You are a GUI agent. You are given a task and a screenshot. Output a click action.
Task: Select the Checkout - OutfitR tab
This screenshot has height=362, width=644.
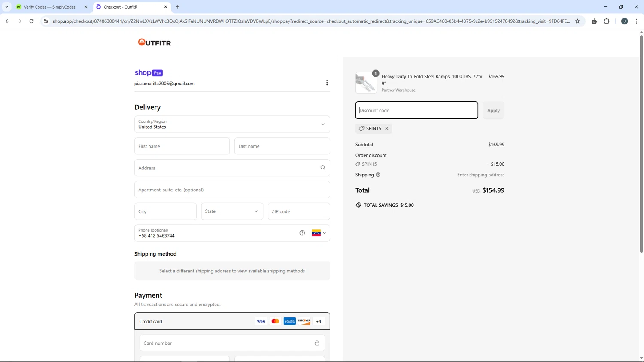(x=131, y=7)
